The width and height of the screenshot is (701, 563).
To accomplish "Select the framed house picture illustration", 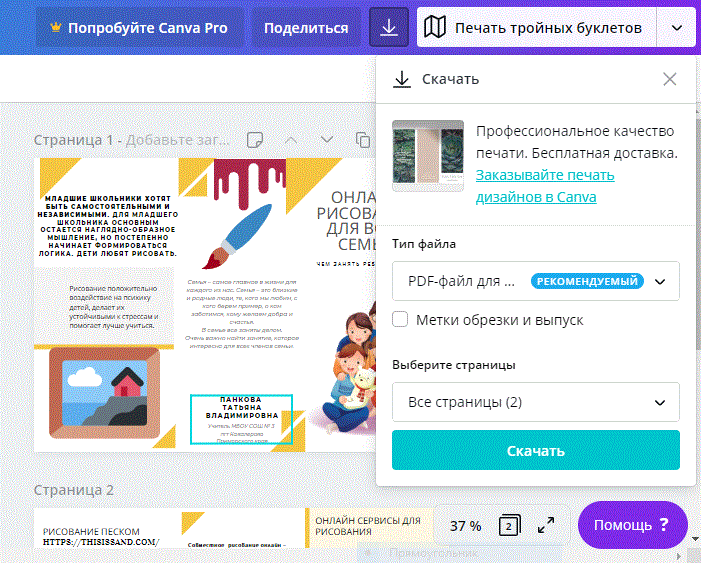I will (104, 392).
